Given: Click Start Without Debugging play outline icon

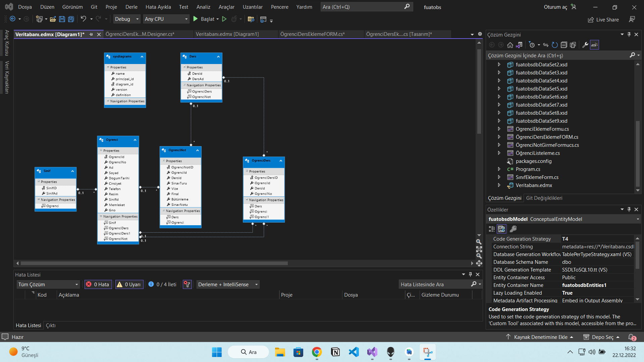Looking at the screenshot, I should click(224, 19).
